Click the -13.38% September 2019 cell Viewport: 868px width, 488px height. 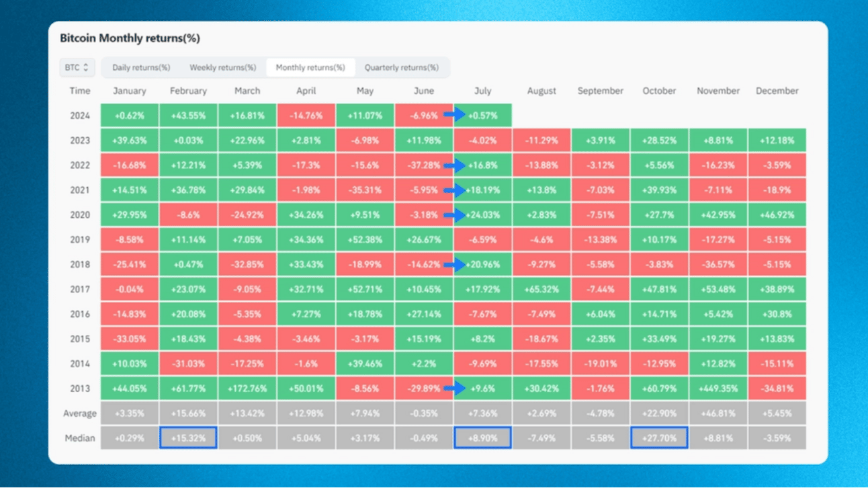(601, 240)
